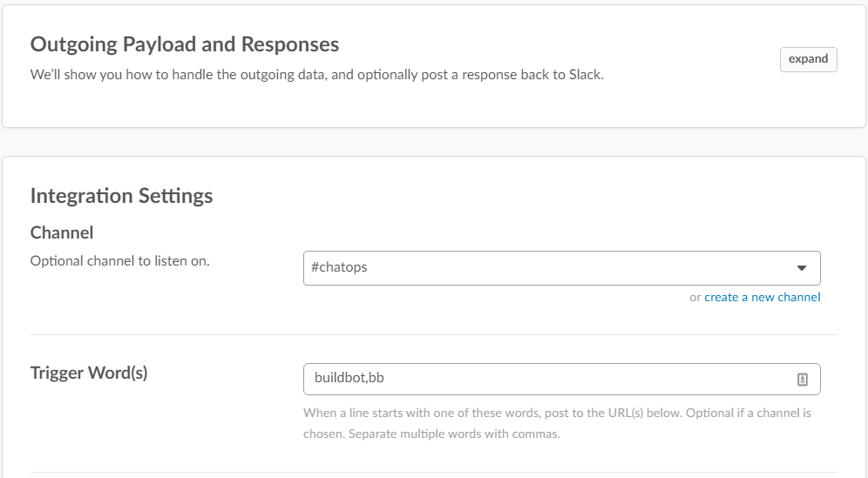Click the divider line below the Channel section
868x478 pixels.
[x=433, y=334]
